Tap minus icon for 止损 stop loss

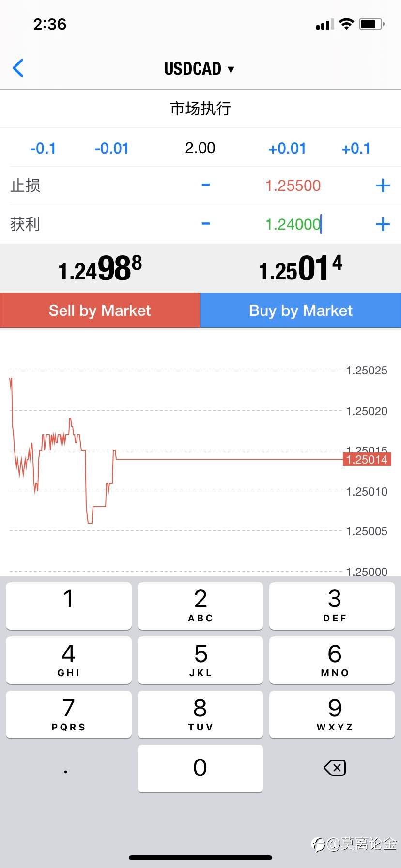206,185
